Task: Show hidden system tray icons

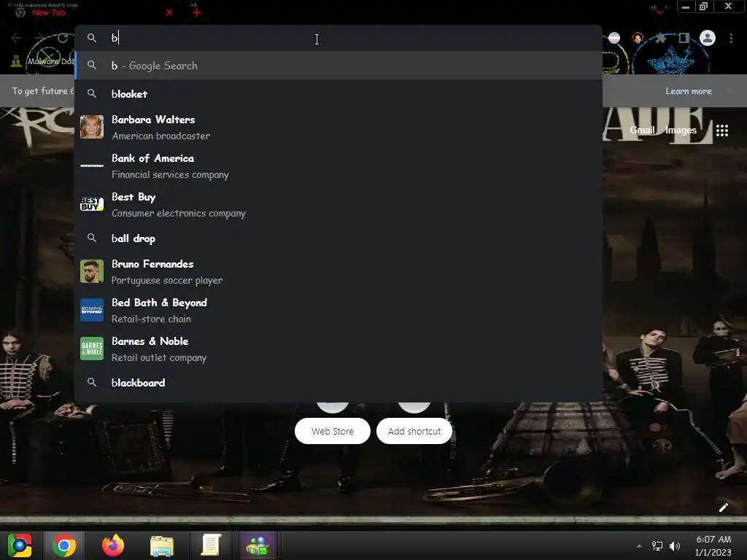Action: (x=639, y=546)
